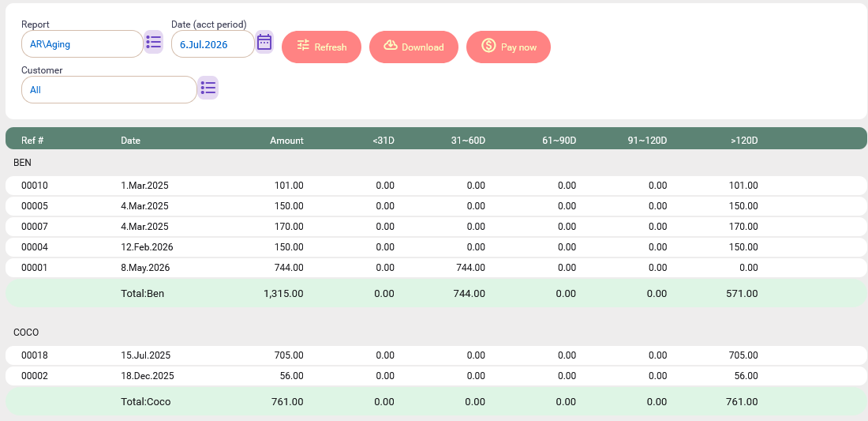Click the Pay now button
Viewport: 868px width, 421px height.
[509, 47]
